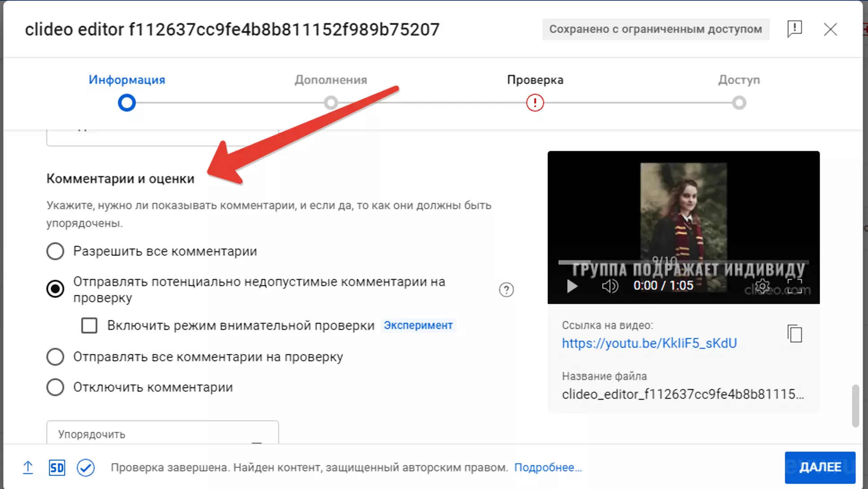Screen dimensions: 868x489
Task: Click the 'Ссылка на видео:' label
Action: point(607,325)
